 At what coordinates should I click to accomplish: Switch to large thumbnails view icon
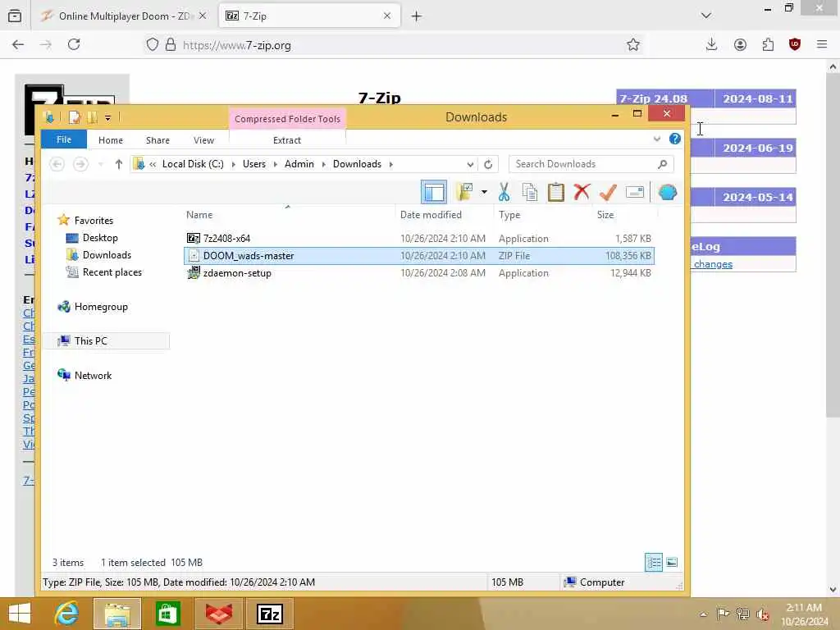pos(672,562)
